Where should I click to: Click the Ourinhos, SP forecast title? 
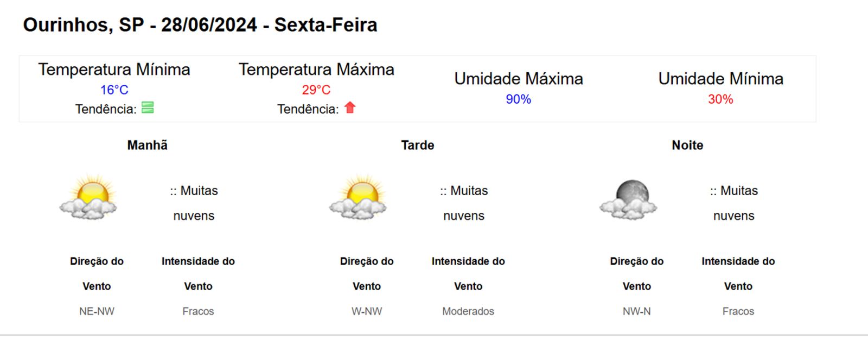tap(200, 25)
